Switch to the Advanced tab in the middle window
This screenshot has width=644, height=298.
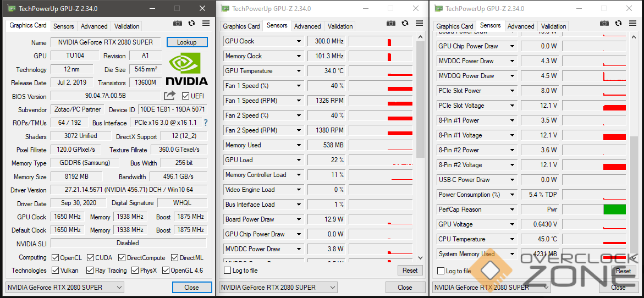click(x=307, y=26)
